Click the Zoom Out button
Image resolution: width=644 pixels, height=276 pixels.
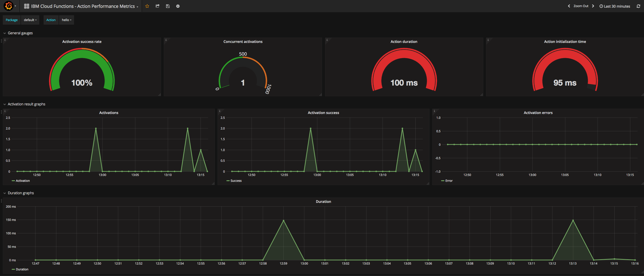[581, 6]
